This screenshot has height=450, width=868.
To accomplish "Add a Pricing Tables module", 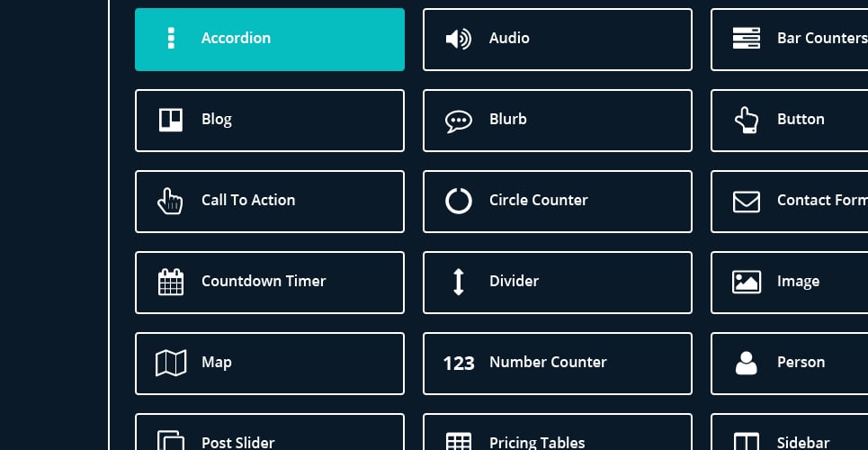I will [558, 432].
